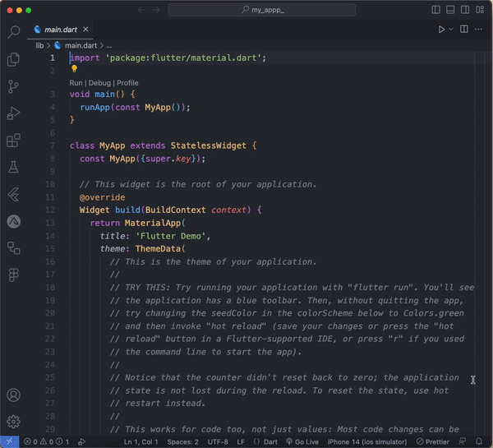Change indentation via Spaces: 2

182,441
